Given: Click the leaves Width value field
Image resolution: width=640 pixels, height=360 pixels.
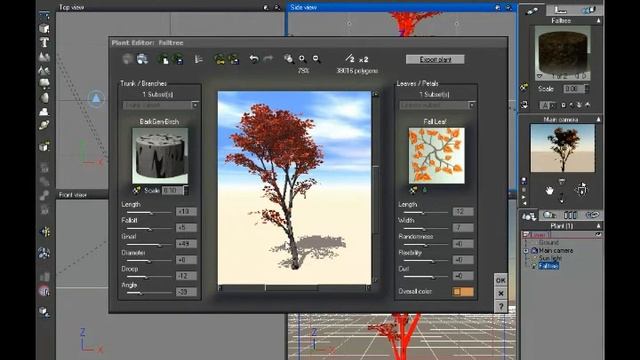Looking at the screenshot, I should click(x=463, y=228).
